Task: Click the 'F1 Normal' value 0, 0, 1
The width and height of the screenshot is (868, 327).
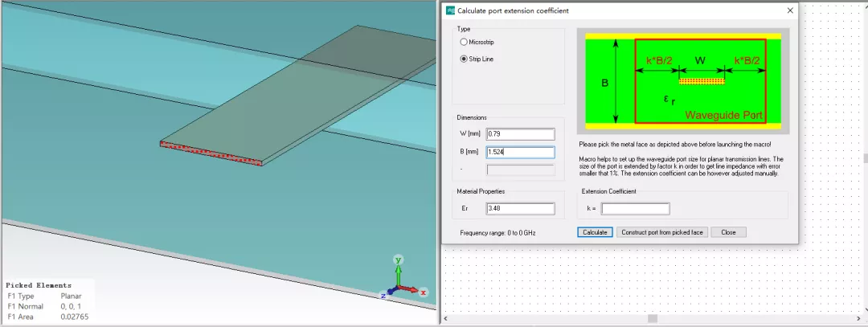Action: 71,307
